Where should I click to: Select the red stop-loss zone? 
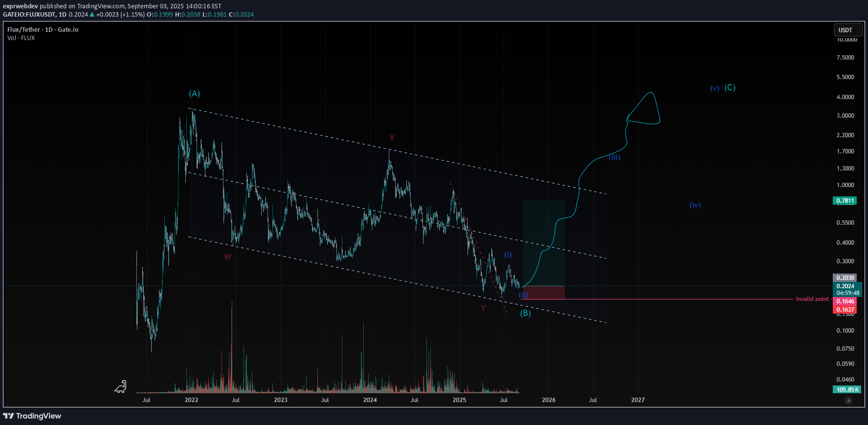click(544, 293)
